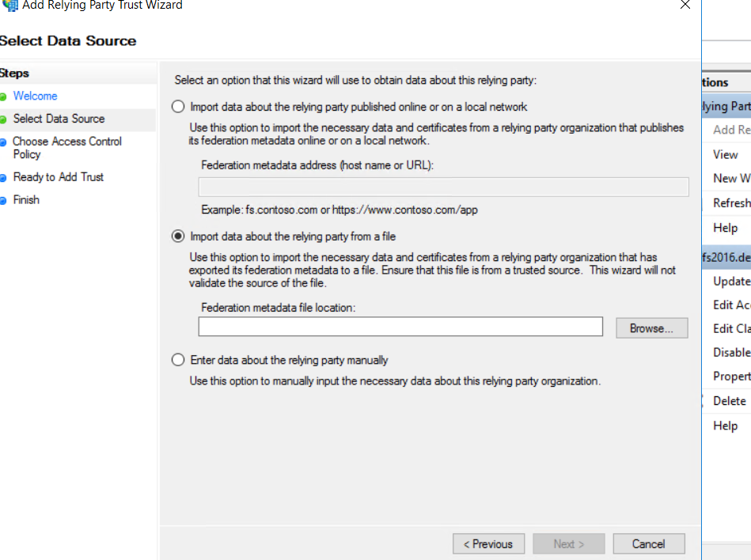Click Refresh in the Actions pane

[x=731, y=203]
